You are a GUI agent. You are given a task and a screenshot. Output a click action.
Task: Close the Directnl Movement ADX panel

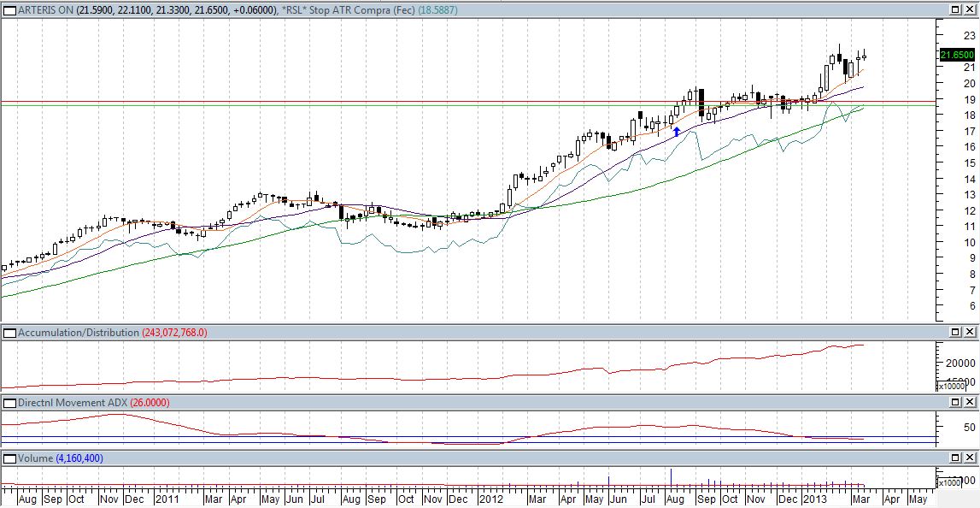click(x=971, y=402)
